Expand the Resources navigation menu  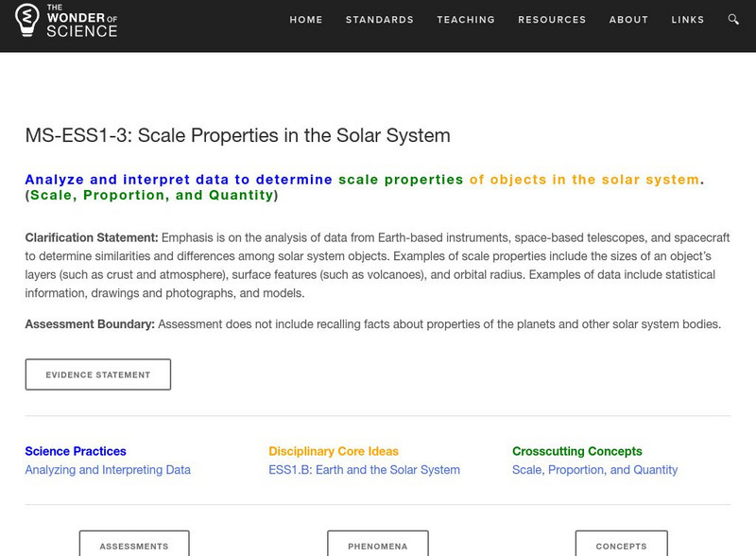click(553, 20)
